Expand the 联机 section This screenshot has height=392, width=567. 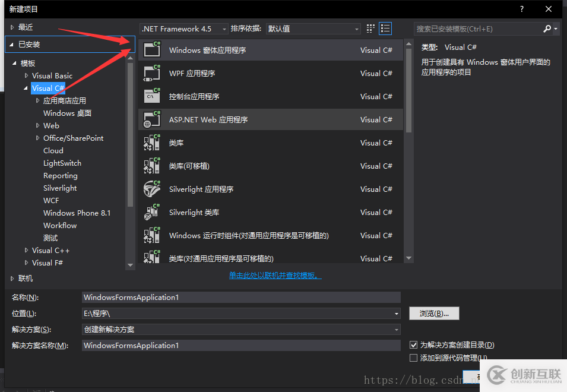point(12,279)
